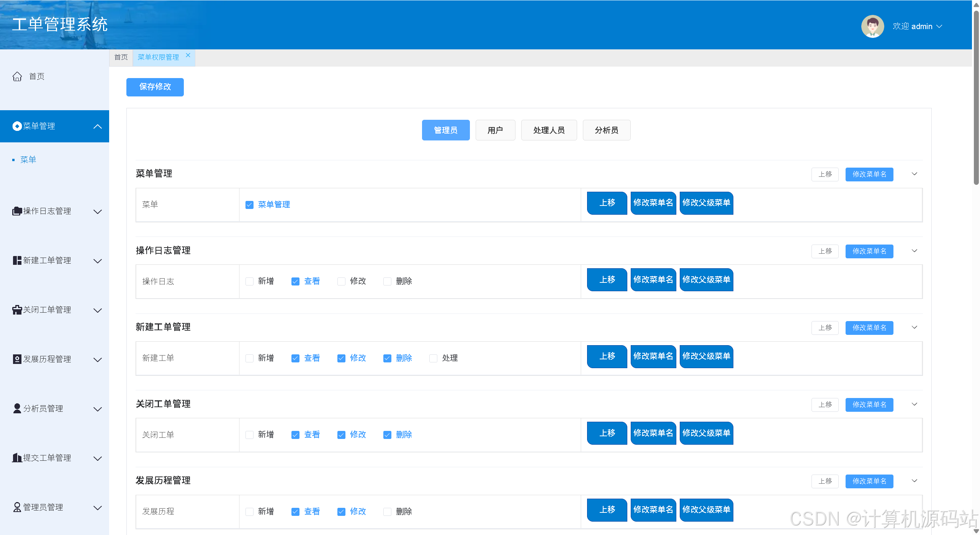980x535 pixels.
Task: Click the 关闭工单管理 briefcase icon
Action: pos(17,310)
